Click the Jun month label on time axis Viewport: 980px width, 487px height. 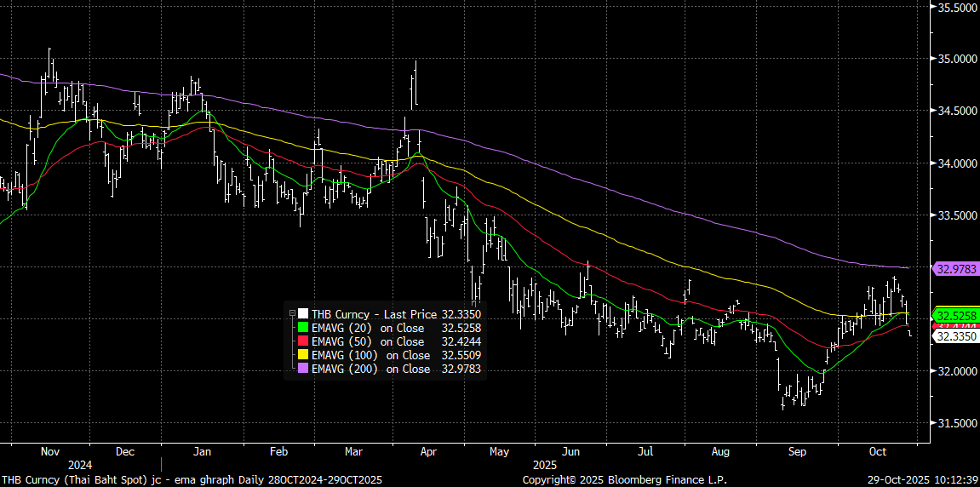point(571,451)
